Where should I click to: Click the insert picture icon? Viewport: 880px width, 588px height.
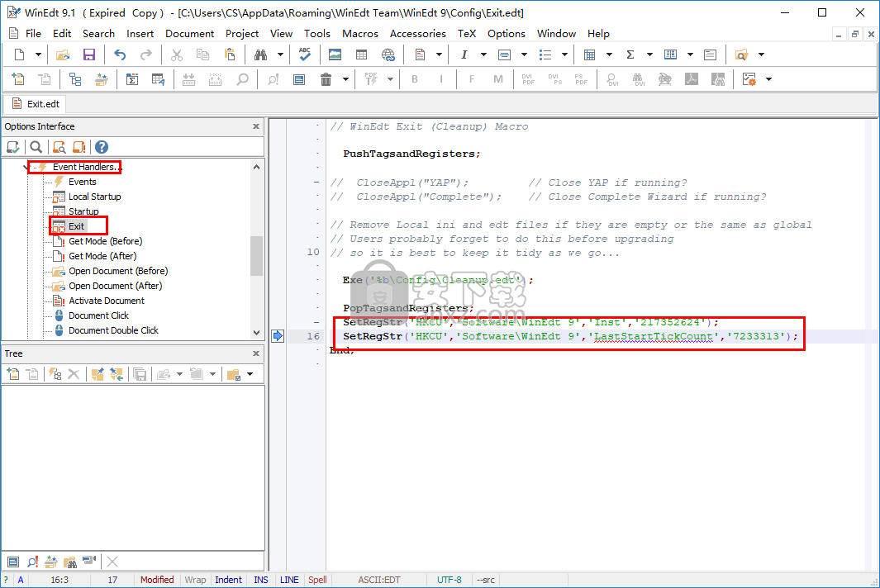click(335, 55)
